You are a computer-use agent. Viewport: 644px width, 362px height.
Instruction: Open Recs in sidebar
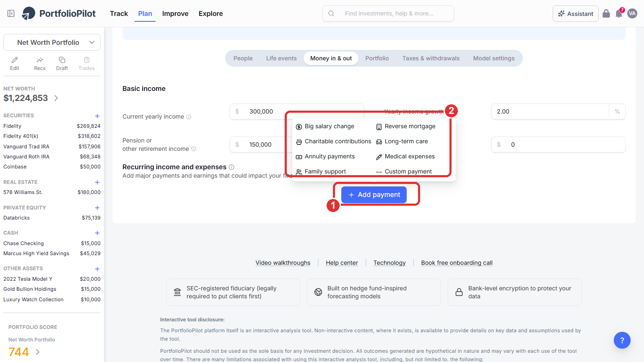pos(40,64)
